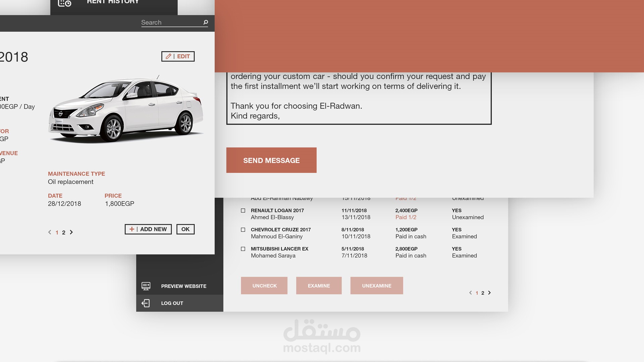Go to next rentals table page arrow
The image size is (644, 362).
(489, 293)
